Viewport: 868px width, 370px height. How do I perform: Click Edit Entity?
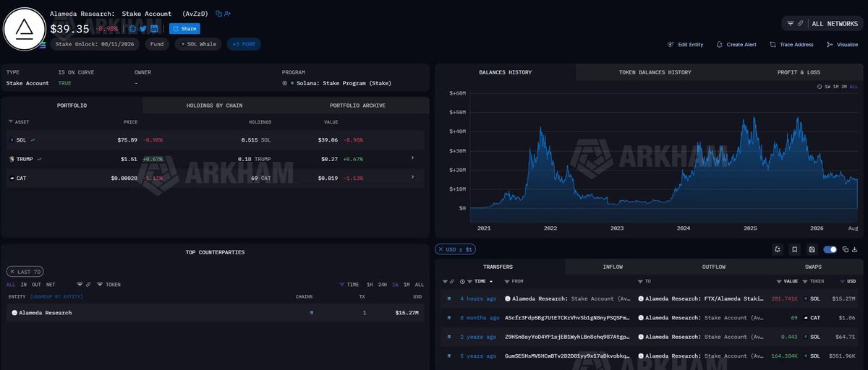click(685, 45)
